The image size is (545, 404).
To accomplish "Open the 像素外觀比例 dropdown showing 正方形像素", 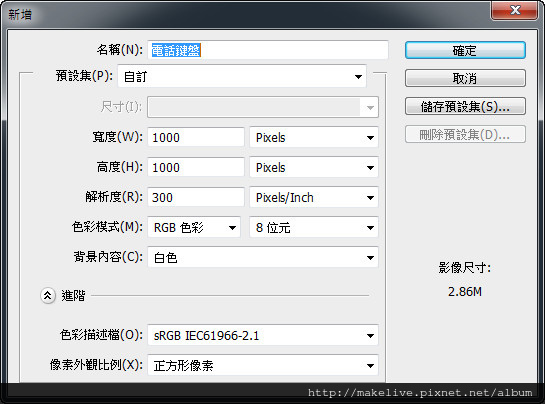I will 263,365.
